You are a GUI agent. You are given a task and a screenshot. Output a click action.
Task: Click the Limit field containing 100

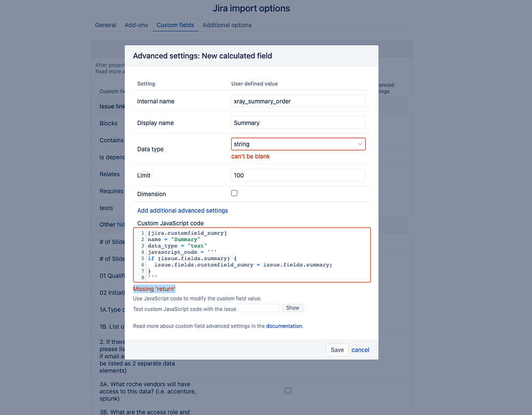click(298, 175)
